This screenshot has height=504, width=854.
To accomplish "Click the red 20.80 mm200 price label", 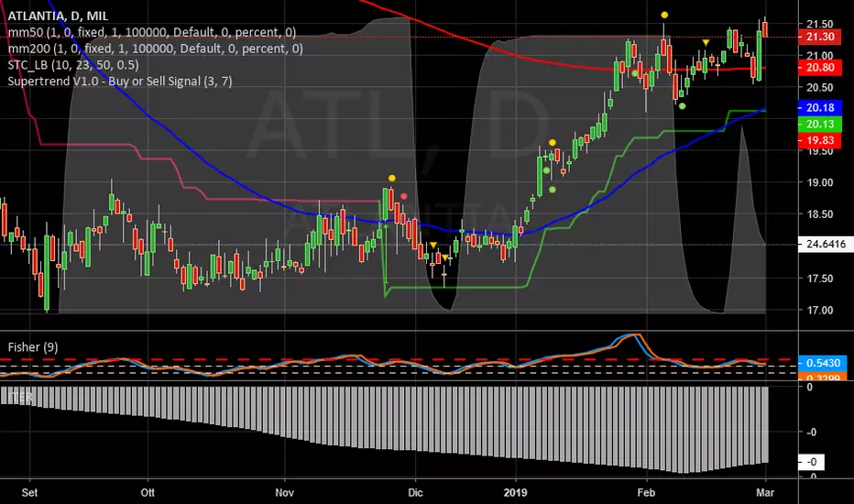I will coord(820,68).
